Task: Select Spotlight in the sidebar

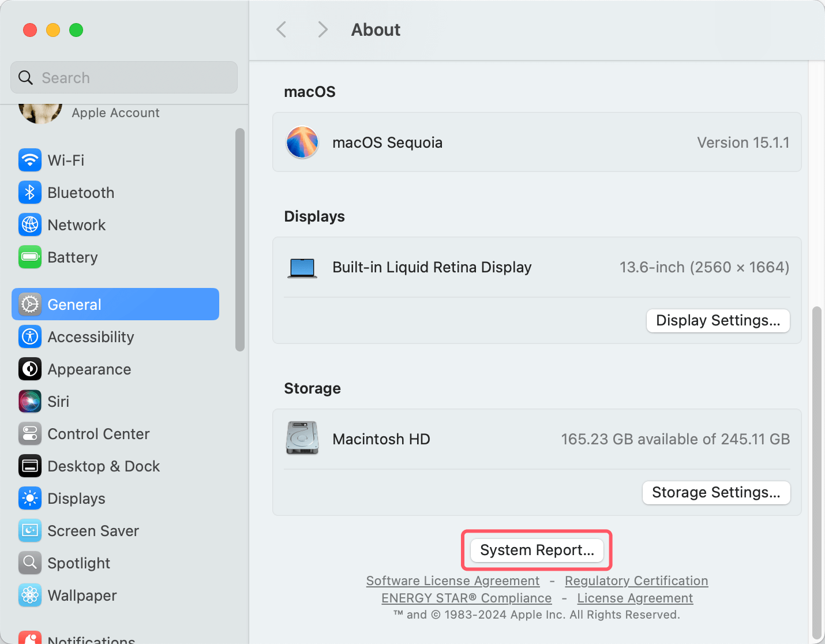Action: 78,563
